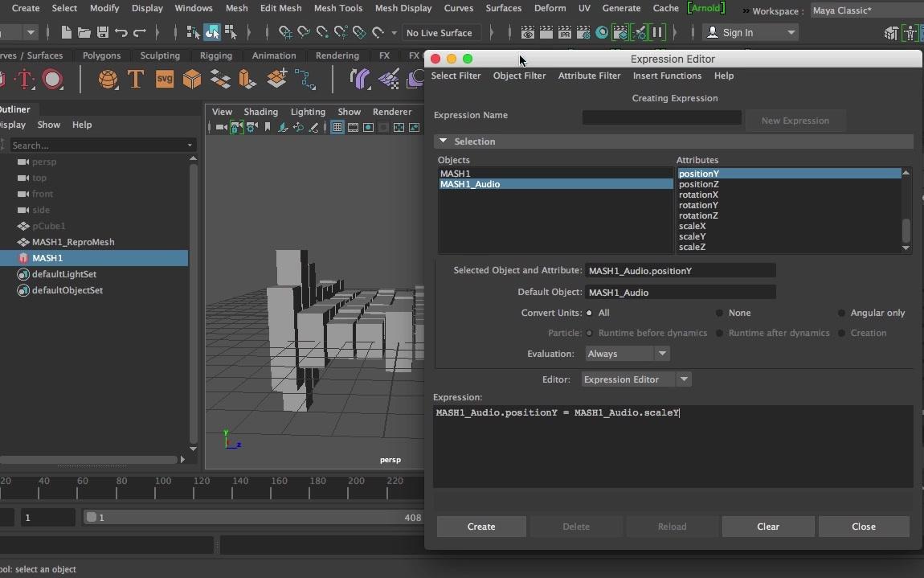Collapse the Selection section

point(443,141)
